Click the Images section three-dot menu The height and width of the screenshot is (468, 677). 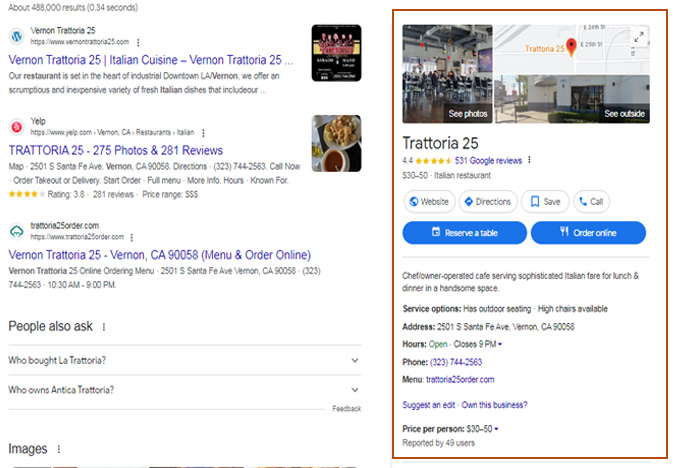58,450
